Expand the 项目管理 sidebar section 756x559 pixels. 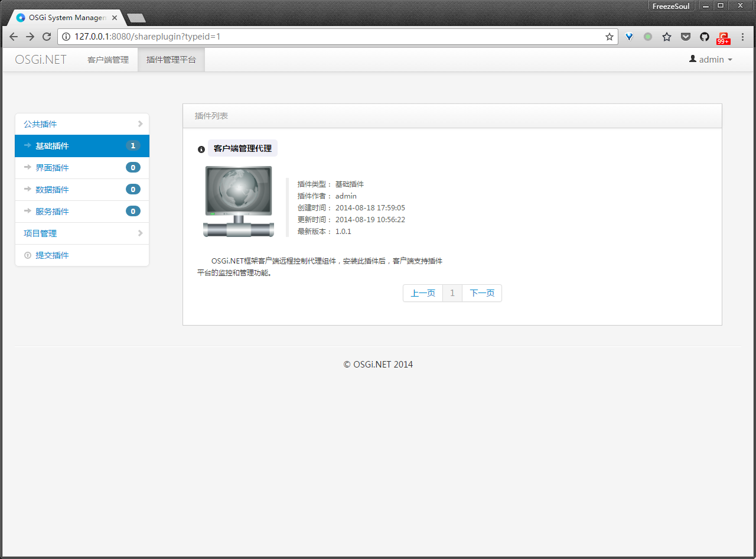(82, 233)
